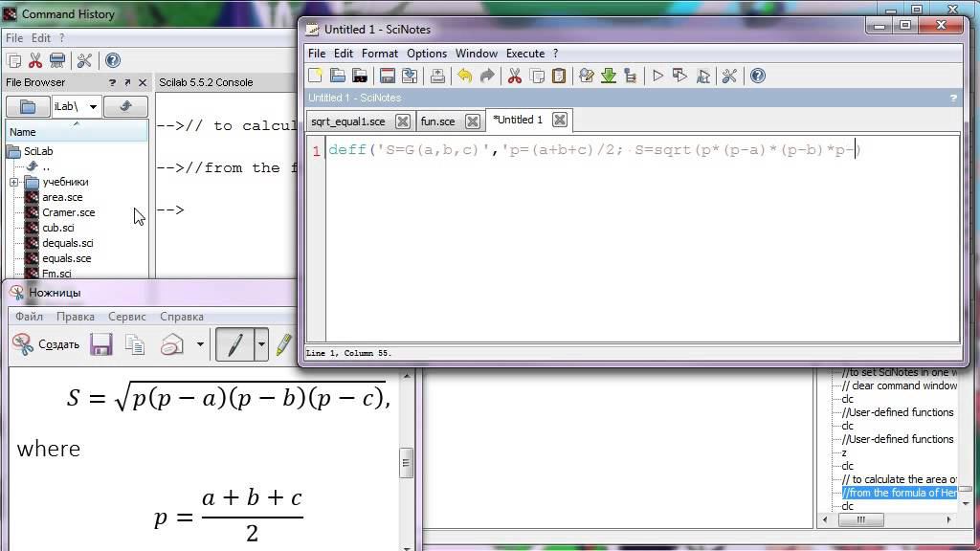Open the Pen options dropdown arrow
Image resolution: width=980 pixels, height=551 pixels.
click(x=261, y=344)
